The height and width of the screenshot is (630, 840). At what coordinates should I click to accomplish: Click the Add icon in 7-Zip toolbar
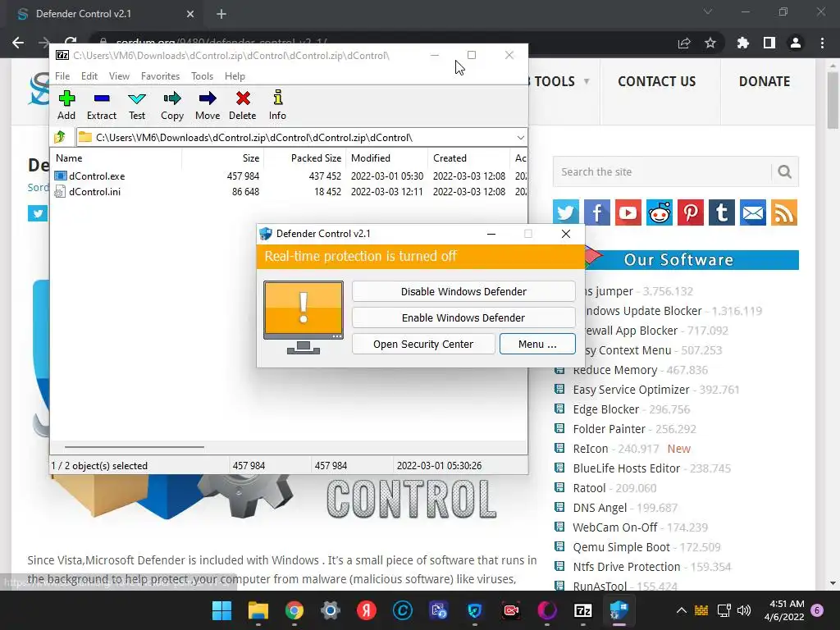pos(66,98)
